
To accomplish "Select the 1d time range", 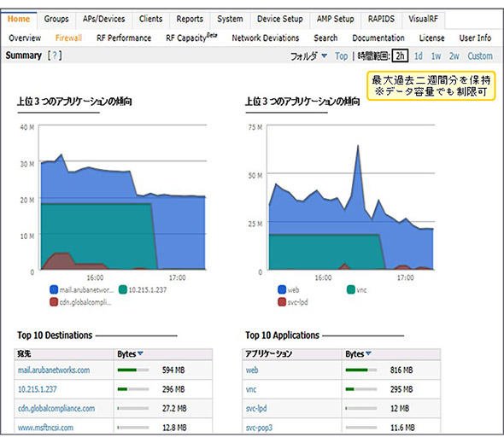I will tap(419, 56).
